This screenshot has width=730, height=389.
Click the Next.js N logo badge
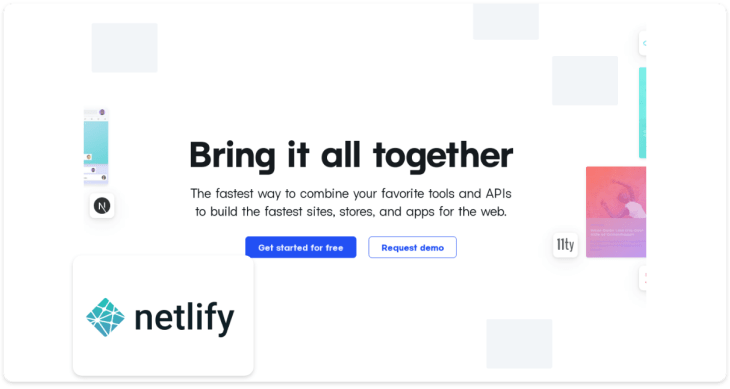102,206
